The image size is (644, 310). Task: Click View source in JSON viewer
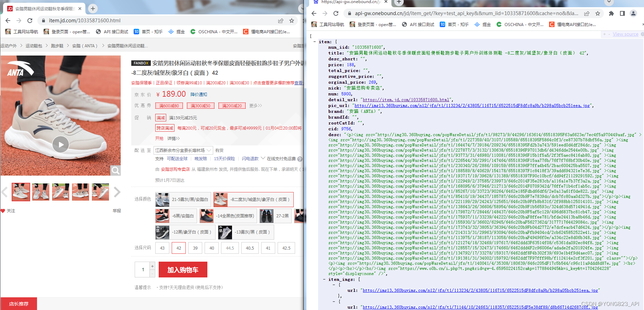pos(625,34)
